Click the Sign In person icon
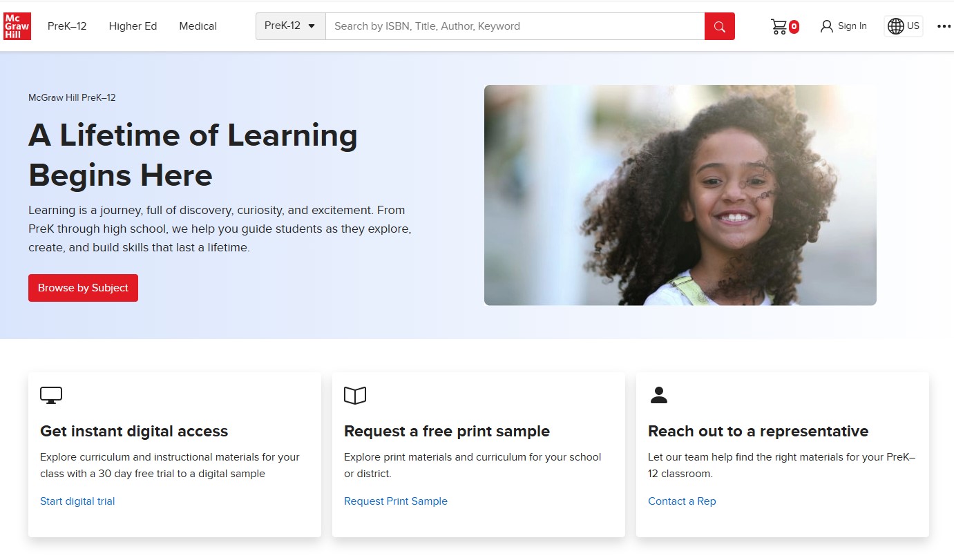The width and height of the screenshot is (954, 560). [826, 26]
